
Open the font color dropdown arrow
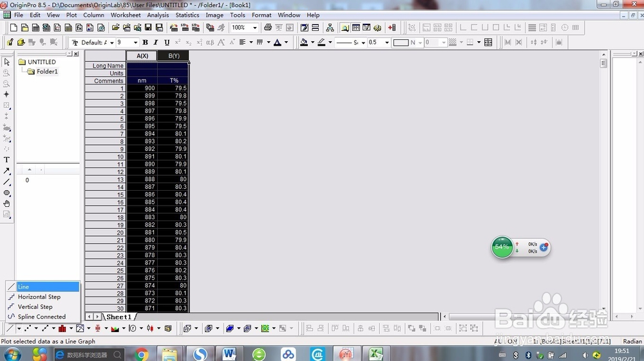(x=287, y=42)
